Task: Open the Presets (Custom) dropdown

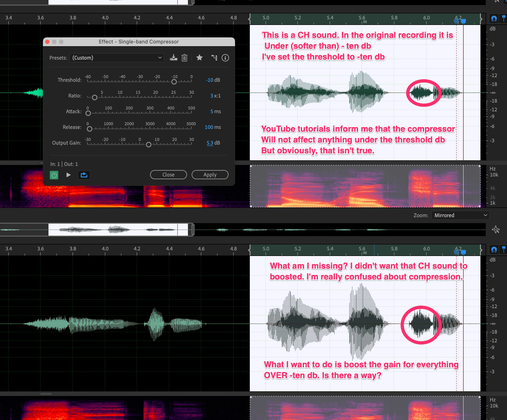Action: tap(117, 58)
